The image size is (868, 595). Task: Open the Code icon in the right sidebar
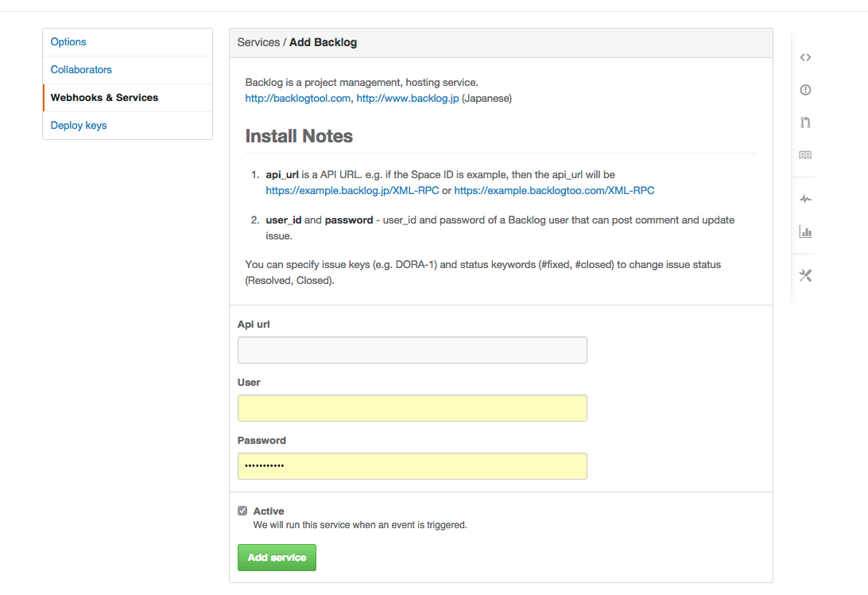coord(805,57)
